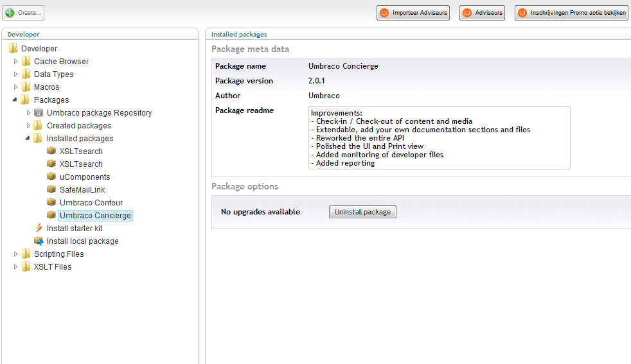The height and width of the screenshot is (364, 631).
Task: Expand the Umbraco package Repository node
Action: tap(28, 113)
